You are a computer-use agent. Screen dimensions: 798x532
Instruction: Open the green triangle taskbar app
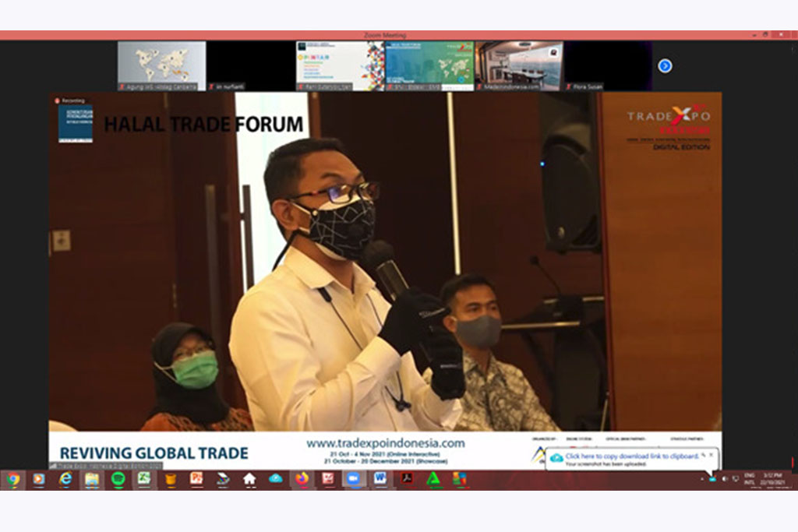433,479
